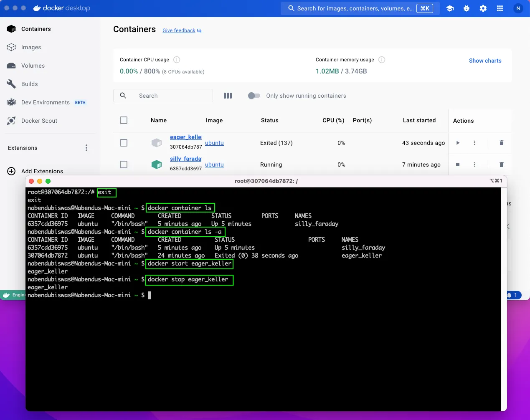Viewport: 530px width, 420px height.
Task: Click the 43 seconds ago cell
Action: (x=423, y=143)
